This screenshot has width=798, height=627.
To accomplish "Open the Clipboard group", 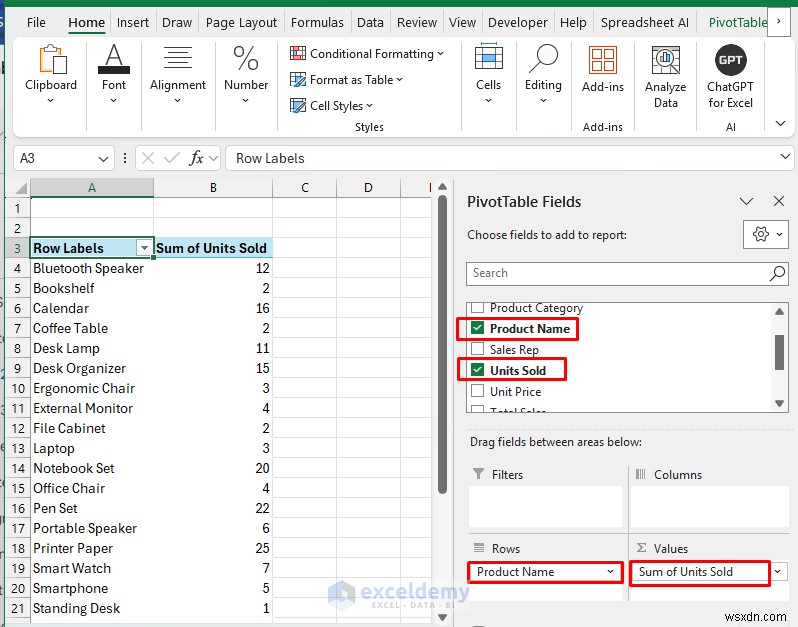I will coord(50,74).
